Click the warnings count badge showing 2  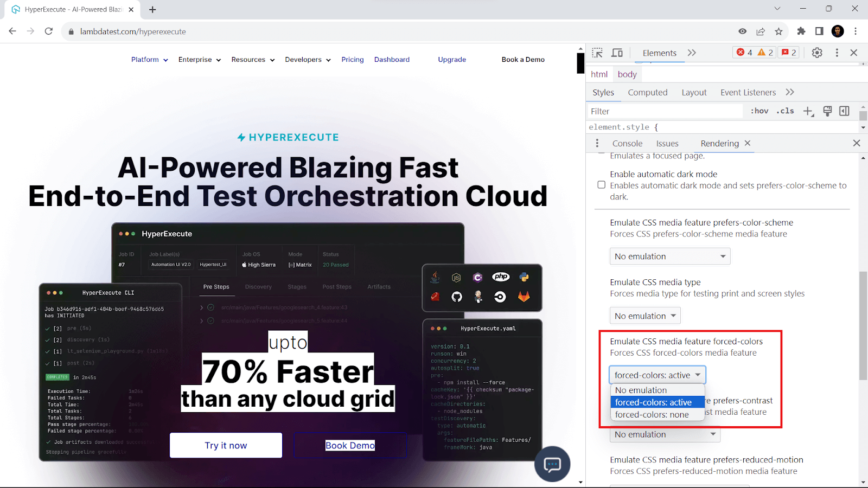coord(765,52)
